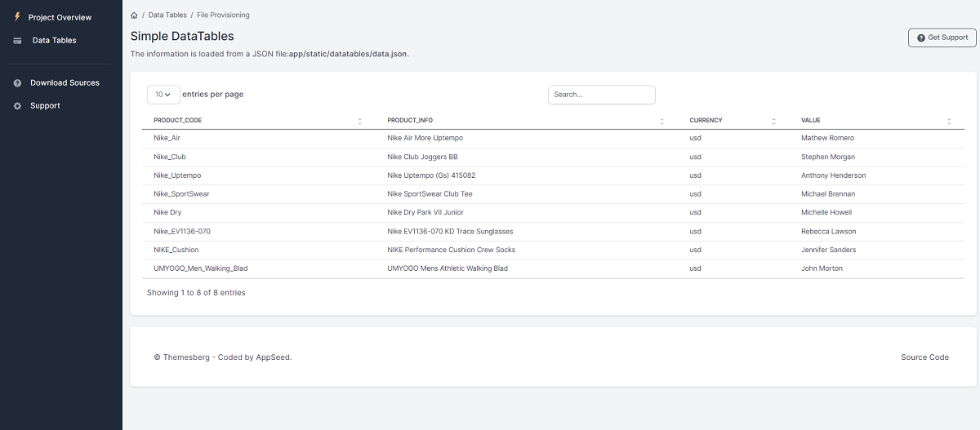This screenshot has height=430, width=980.
Task: Click Nike Dry Park VII Junior cell
Action: pyautogui.click(x=425, y=212)
